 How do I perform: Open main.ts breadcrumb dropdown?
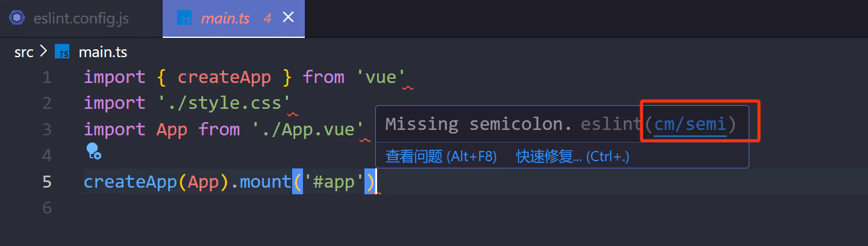(x=102, y=52)
